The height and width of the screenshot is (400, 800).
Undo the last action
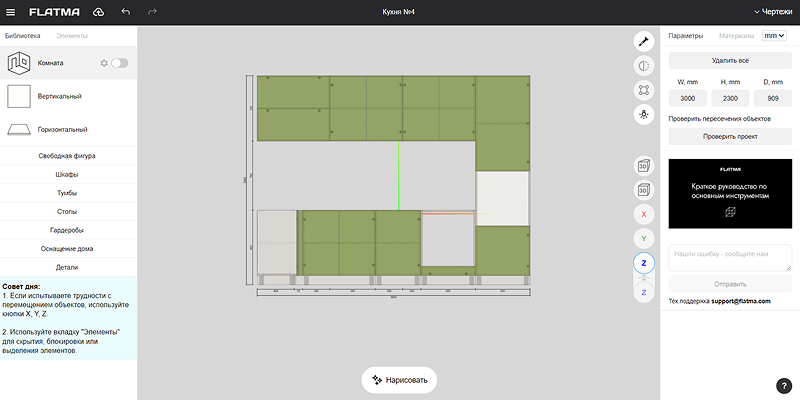pyautogui.click(x=125, y=12)
